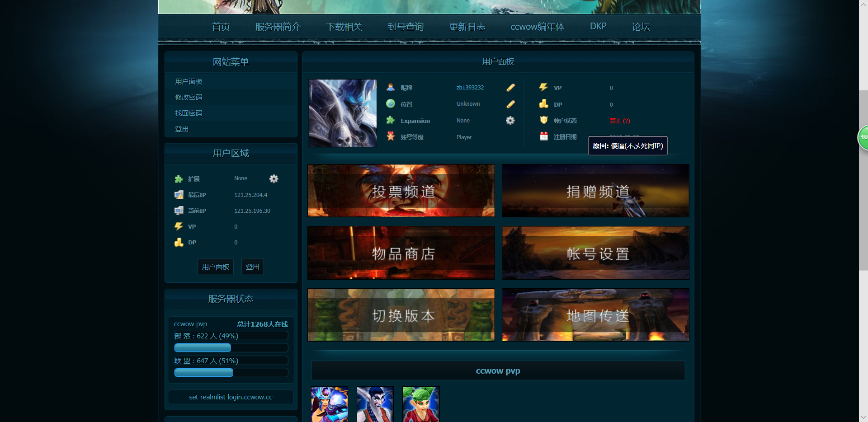The width and height of the screenshot is (868, 422).
Task: Click the 部落 faction progress bar
Action: (x=202, y=347)
